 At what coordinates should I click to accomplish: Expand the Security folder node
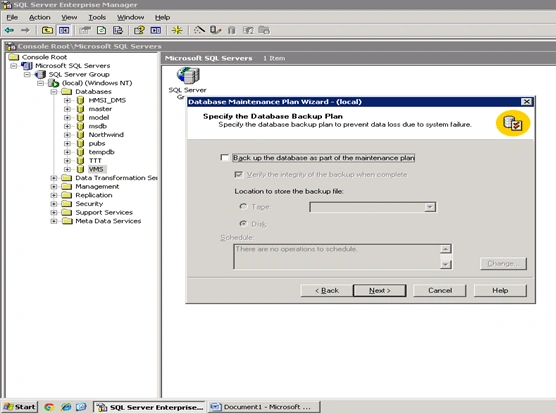coord(54,204)
